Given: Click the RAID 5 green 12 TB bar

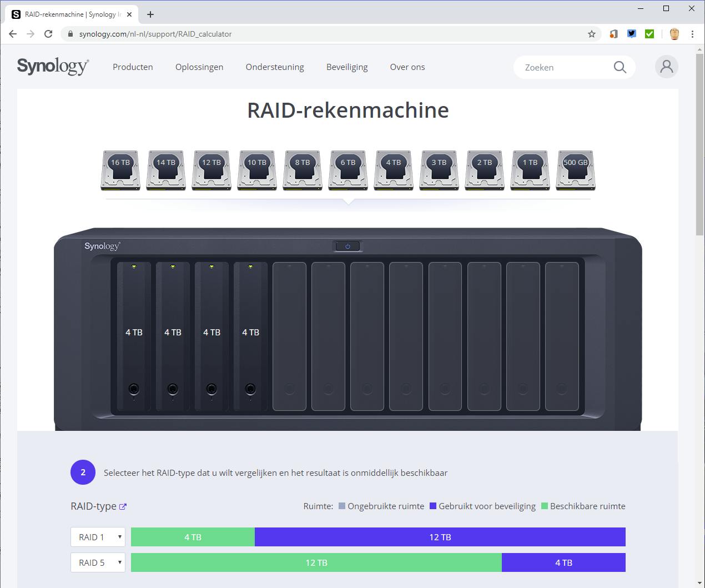Looking at the screenshot, I should pyautogui.click(x=316, y=562).
